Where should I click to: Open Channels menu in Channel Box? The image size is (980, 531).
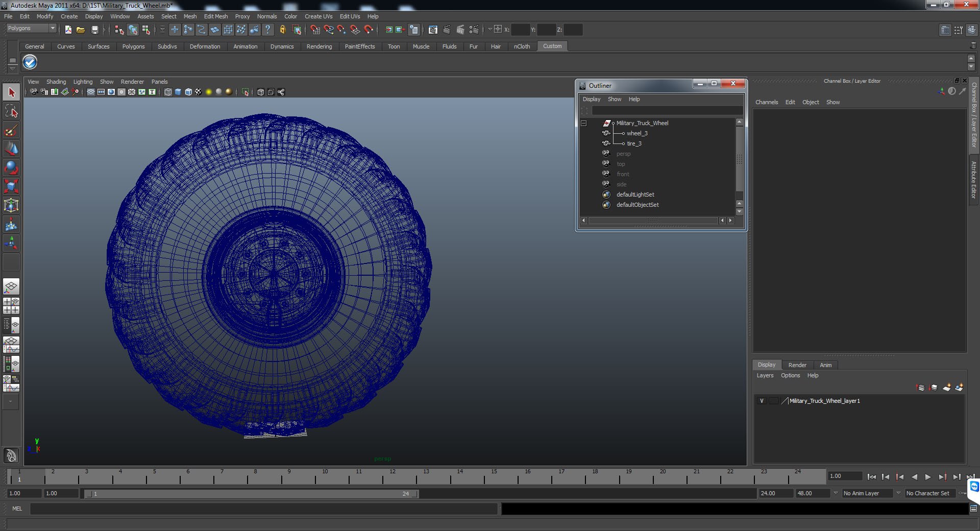coord(767,102)
